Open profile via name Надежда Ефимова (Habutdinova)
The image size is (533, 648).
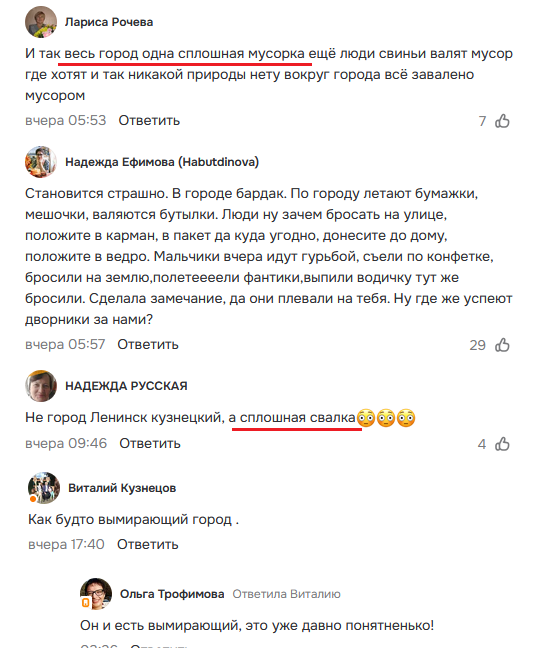tap(162, 162)
